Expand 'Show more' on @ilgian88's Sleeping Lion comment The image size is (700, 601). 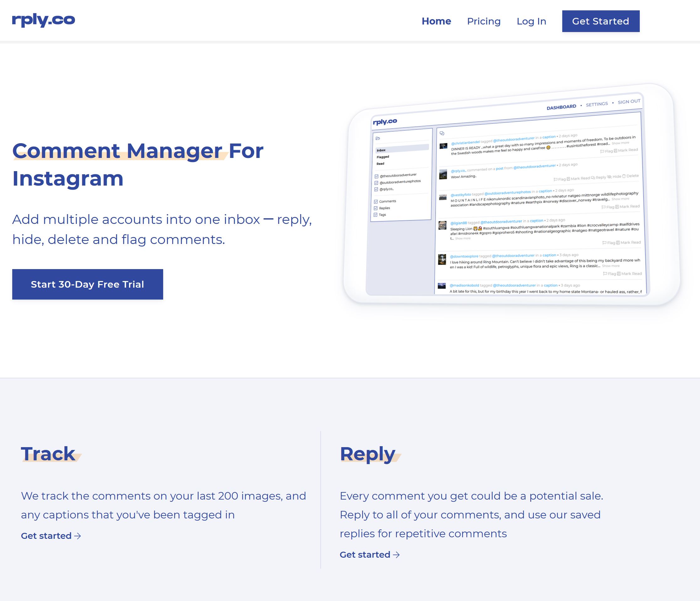pyautogui.click(x=462, y=239)
